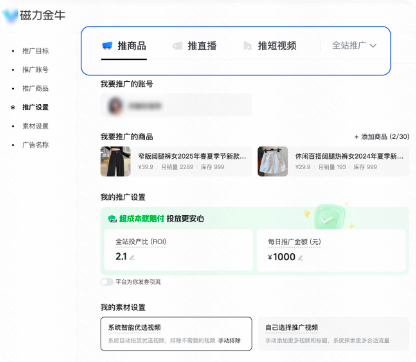This screenshot has height=362, width=416.
Task: Open the 休闲百搭阔腿热裤女2024 product card
Action: point(333,161)
